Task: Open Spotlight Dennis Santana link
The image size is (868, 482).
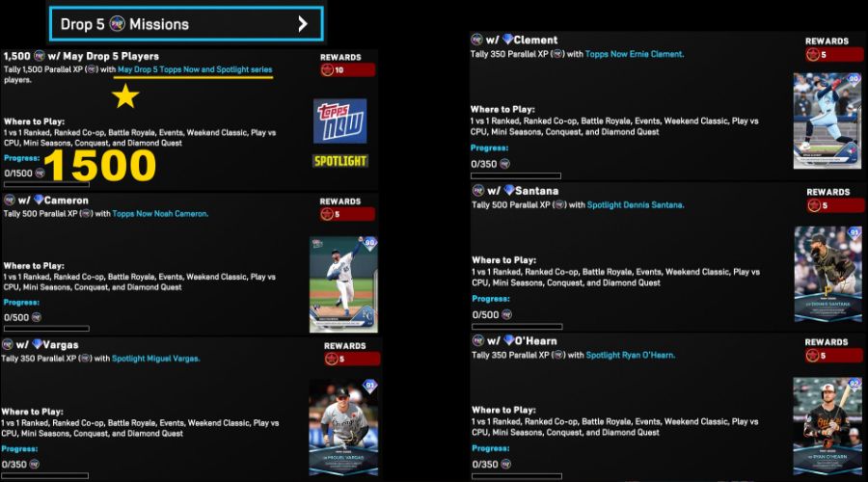Action: pos(636,204)
